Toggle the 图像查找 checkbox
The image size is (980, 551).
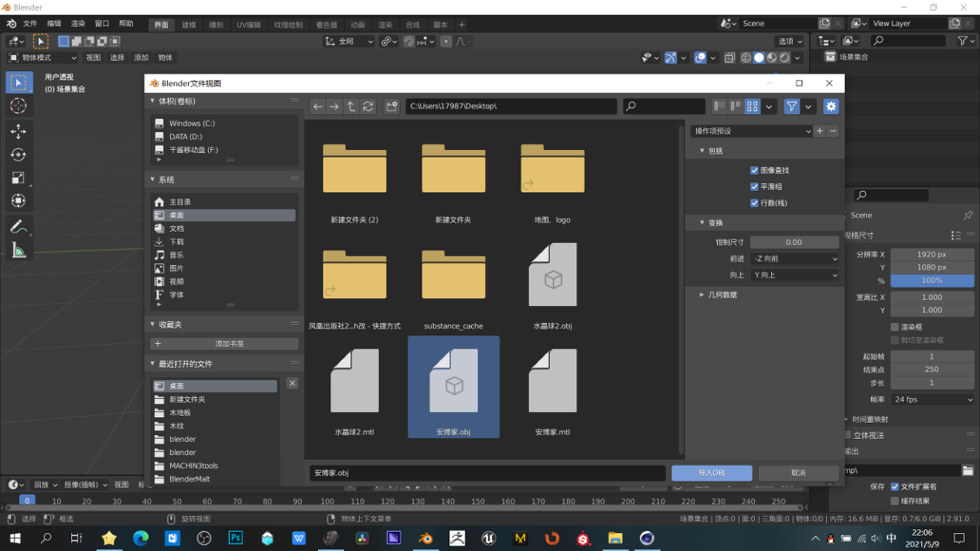[754, 170]
